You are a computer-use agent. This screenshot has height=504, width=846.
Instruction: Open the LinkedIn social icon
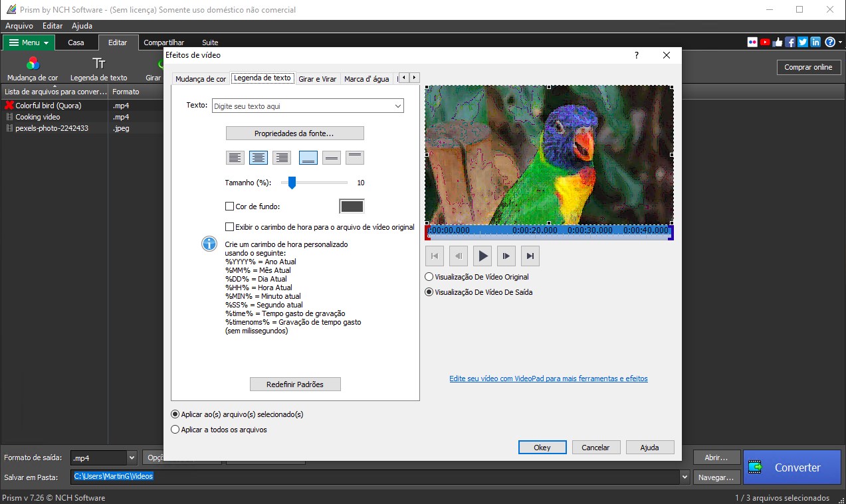pos(815,42)
